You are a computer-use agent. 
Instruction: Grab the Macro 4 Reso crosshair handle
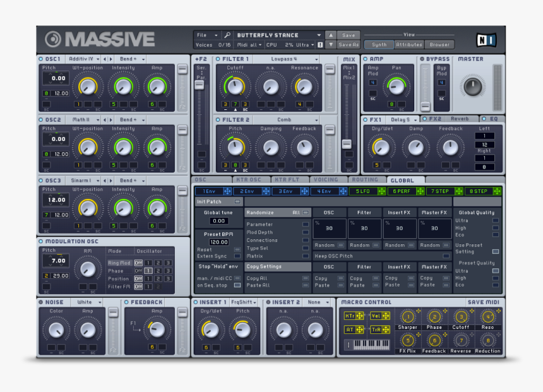tap(498, 311)
